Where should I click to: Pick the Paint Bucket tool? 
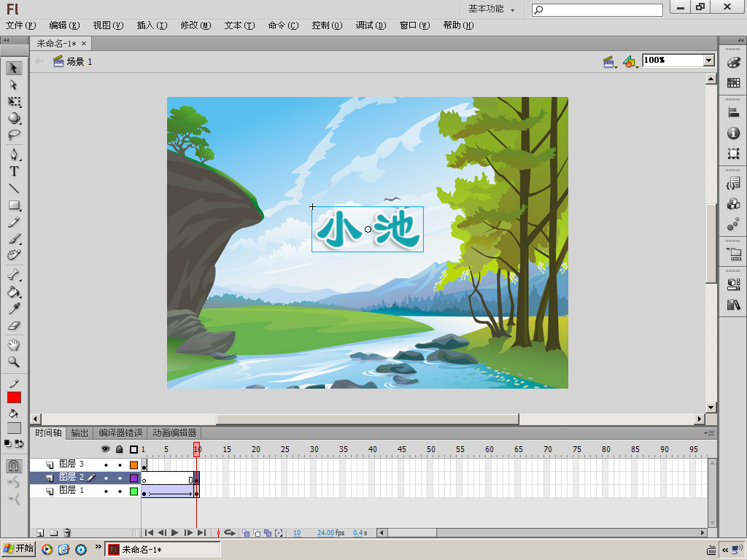[x=14, y=292]
